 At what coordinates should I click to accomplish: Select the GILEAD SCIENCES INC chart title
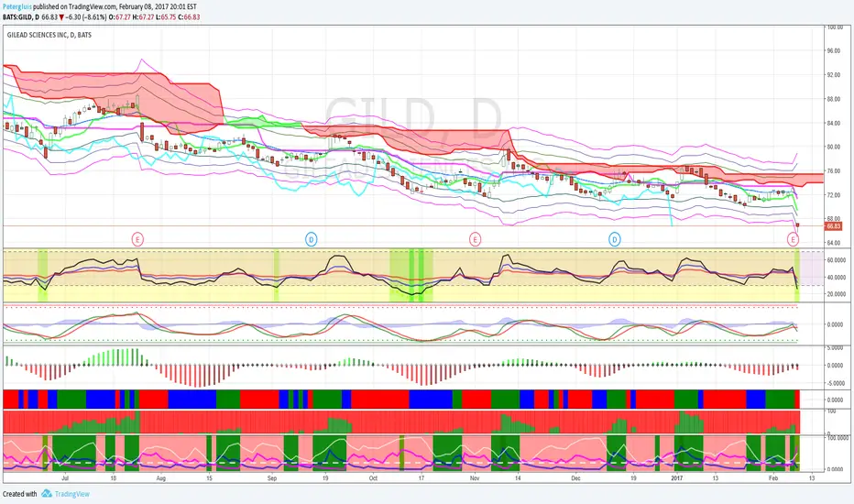tap(49, 35)
